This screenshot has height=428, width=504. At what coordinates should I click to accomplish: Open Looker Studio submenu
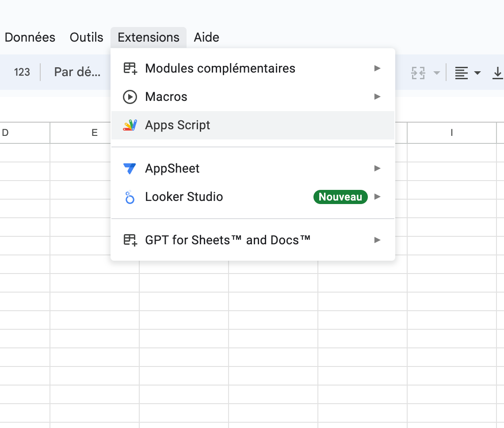coord(252,197)
